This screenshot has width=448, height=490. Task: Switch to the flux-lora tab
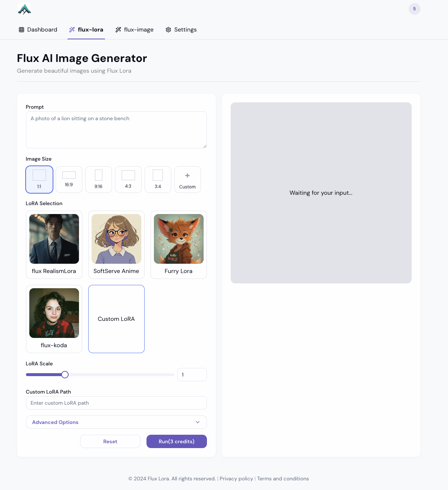[86, 29]
